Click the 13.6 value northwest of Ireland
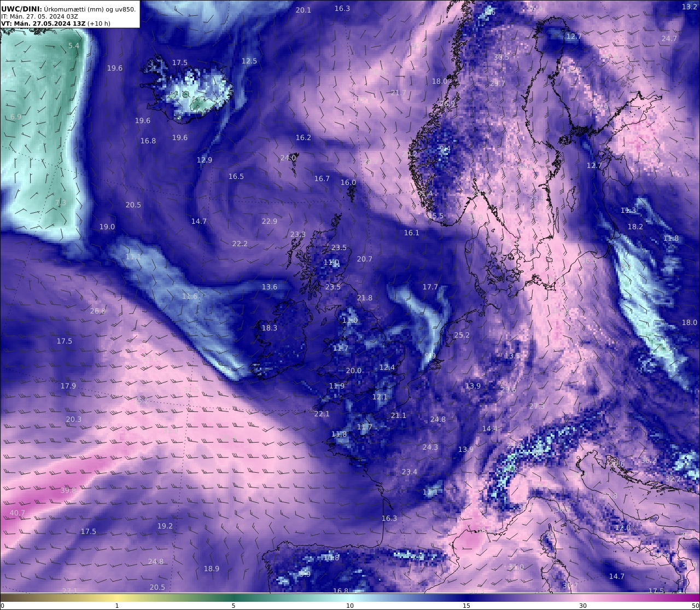The width and height of the screenshot is (700, 610). click(x=270, y=287)
